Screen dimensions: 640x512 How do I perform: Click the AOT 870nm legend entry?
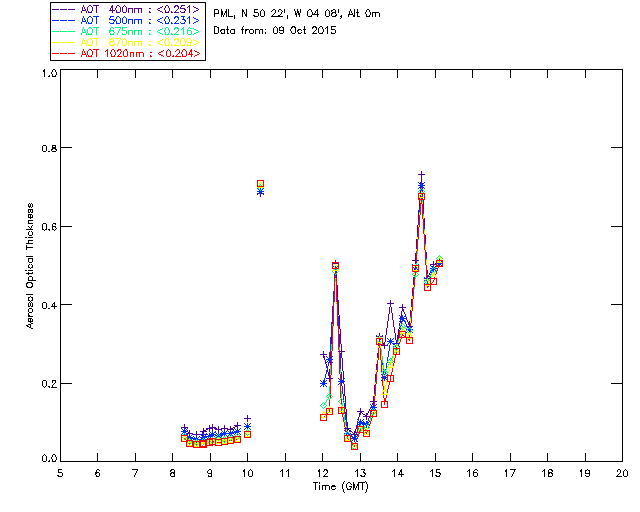[126, 42]
